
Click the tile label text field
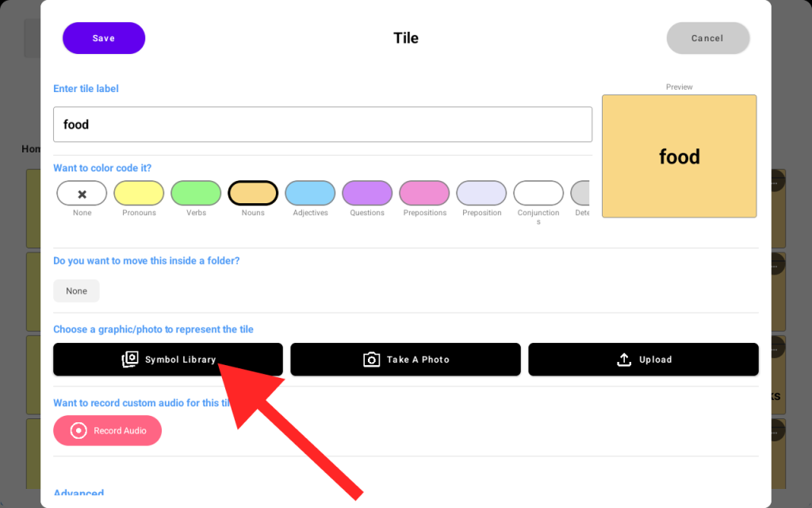coord(323,125)
